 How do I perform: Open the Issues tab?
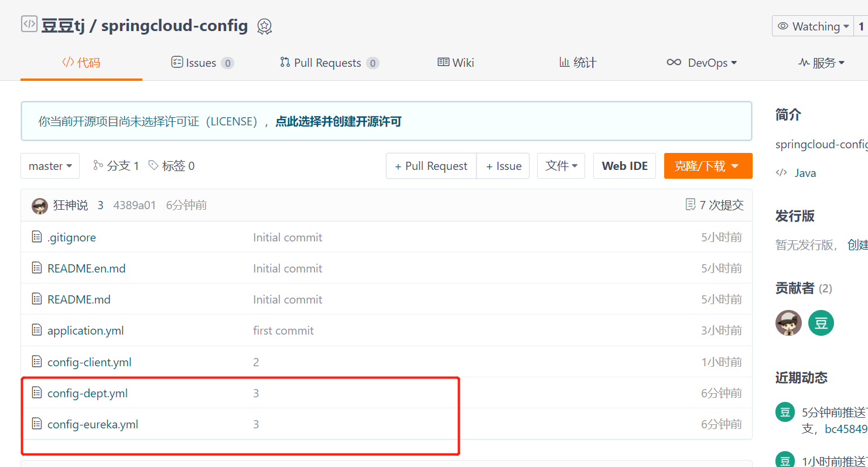point(203,63)
